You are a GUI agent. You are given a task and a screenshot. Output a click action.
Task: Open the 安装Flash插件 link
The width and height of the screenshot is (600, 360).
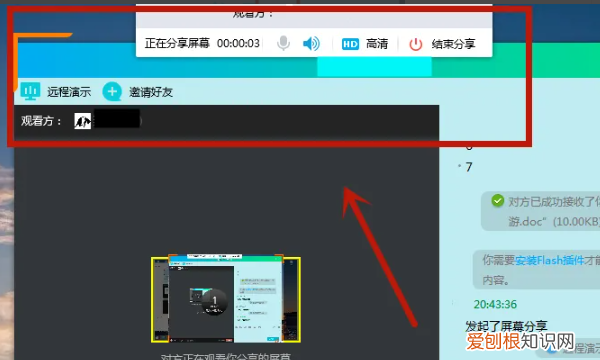point(549,261)
